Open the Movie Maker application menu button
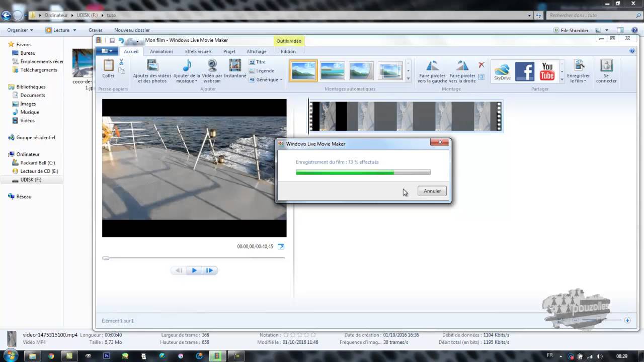 point(107,51)
